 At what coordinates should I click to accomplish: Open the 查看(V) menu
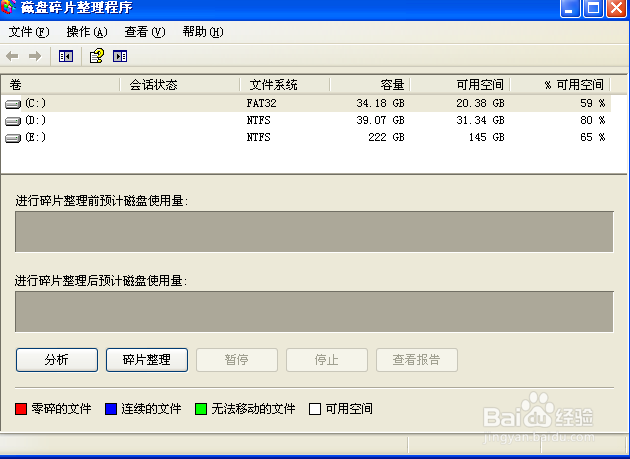pyautogui.click(x=145, y=32)
